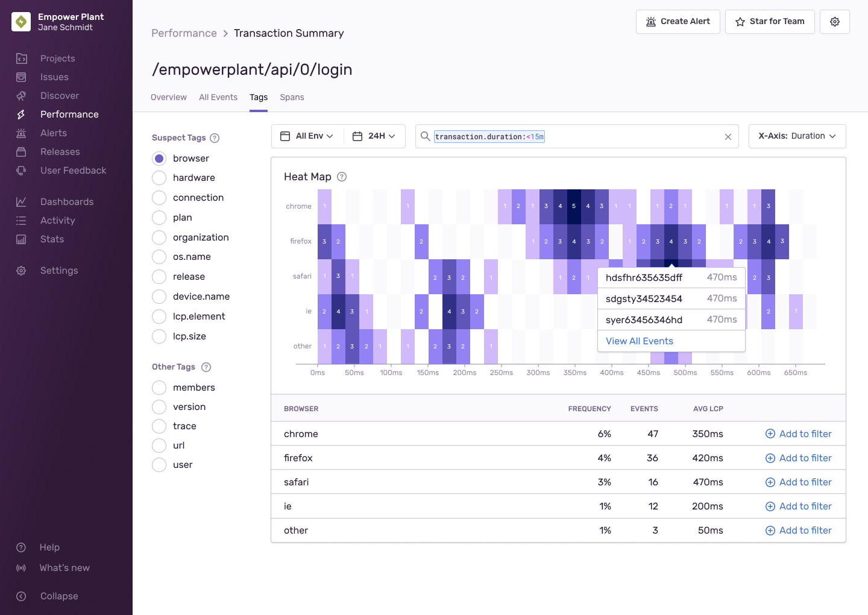
Task: Open Releases in the sidebar
Action: pos(60,152)
